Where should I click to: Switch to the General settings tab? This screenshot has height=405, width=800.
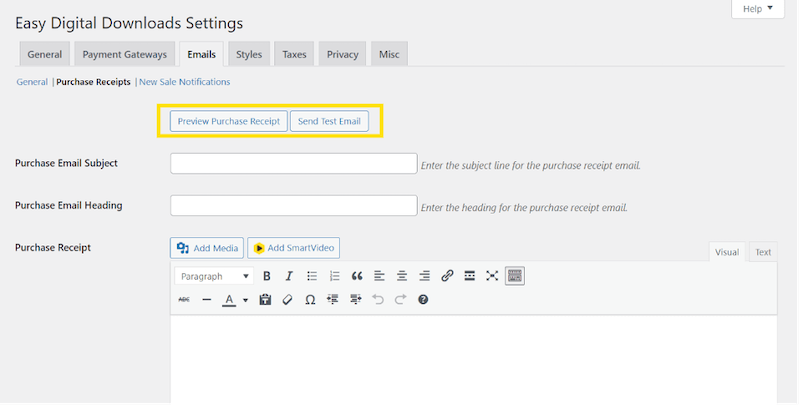45,54
